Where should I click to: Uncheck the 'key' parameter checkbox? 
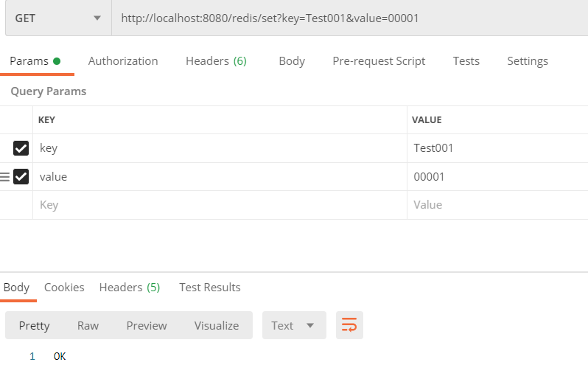(21, 148)
